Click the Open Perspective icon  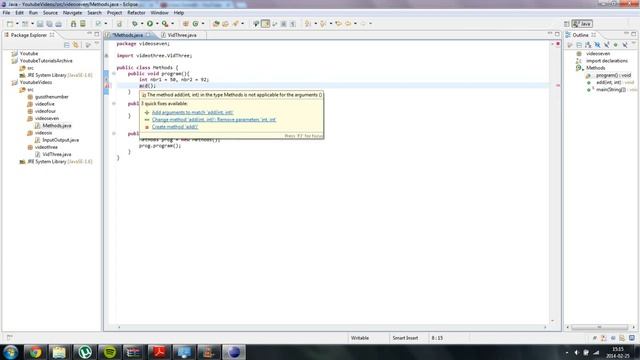pyautogui.click(x=567, y=24)
